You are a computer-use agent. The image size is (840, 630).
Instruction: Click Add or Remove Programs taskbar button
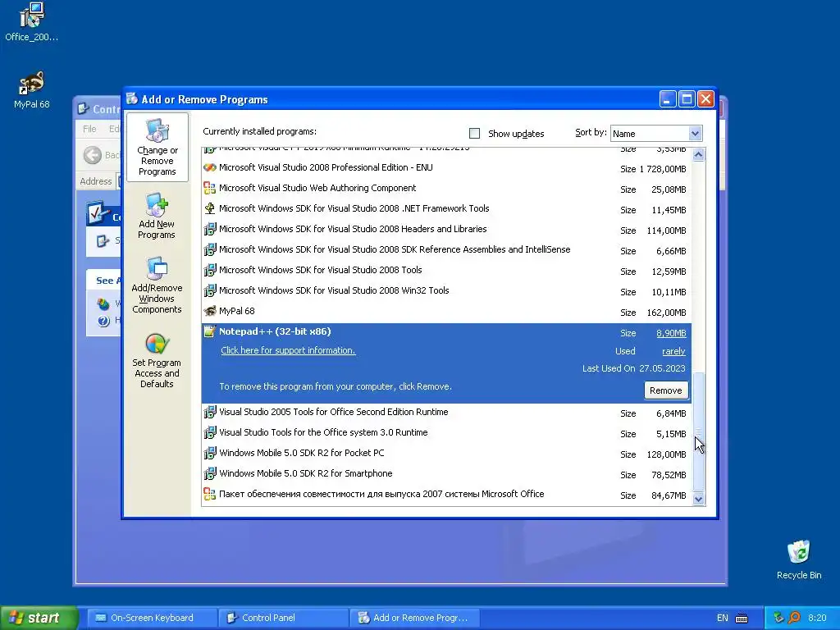(x=414, y=618)
